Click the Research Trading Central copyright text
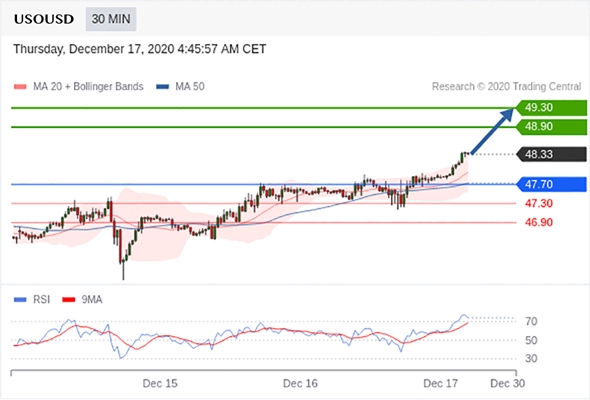This screenshot has height=400, width=590. coord(506,87)
